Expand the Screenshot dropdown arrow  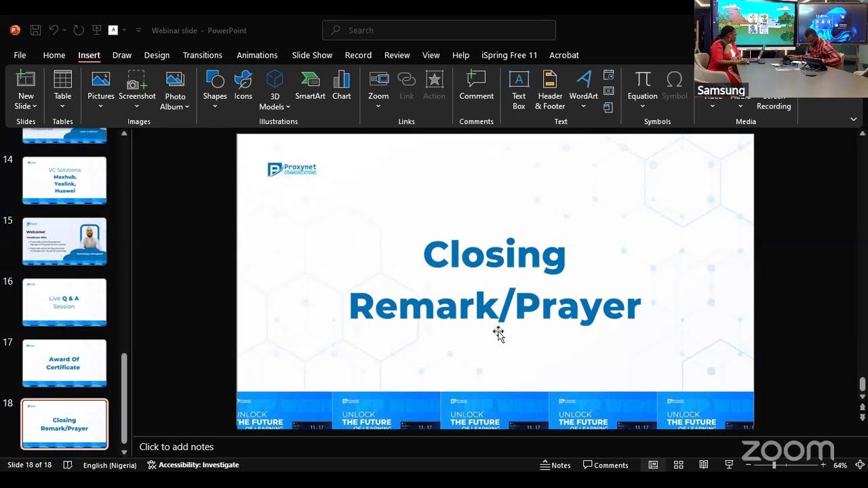[x=137, y=106]
